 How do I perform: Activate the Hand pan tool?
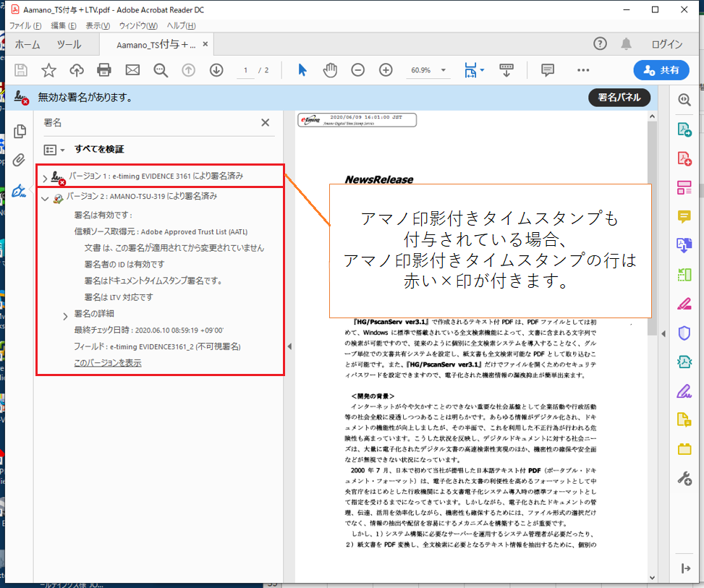(330, 70)
